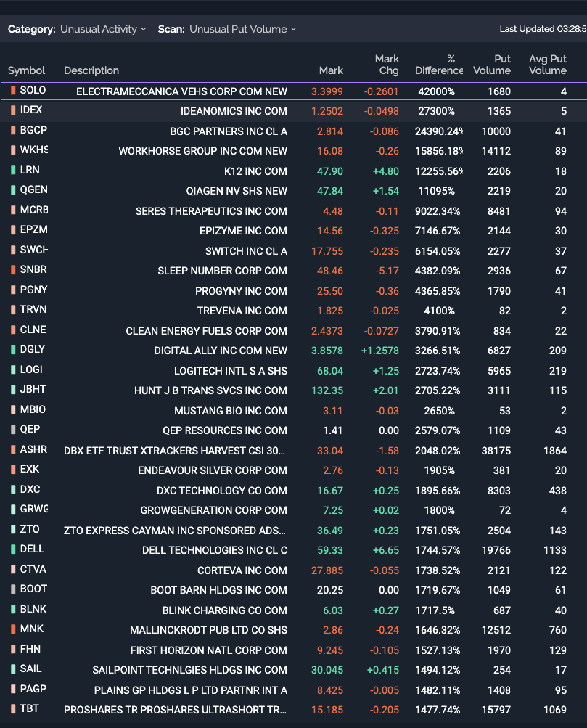587x728 pixels.
Task: Sort by the Description column header
Action: pyautogui.click(x=91, y=70)
